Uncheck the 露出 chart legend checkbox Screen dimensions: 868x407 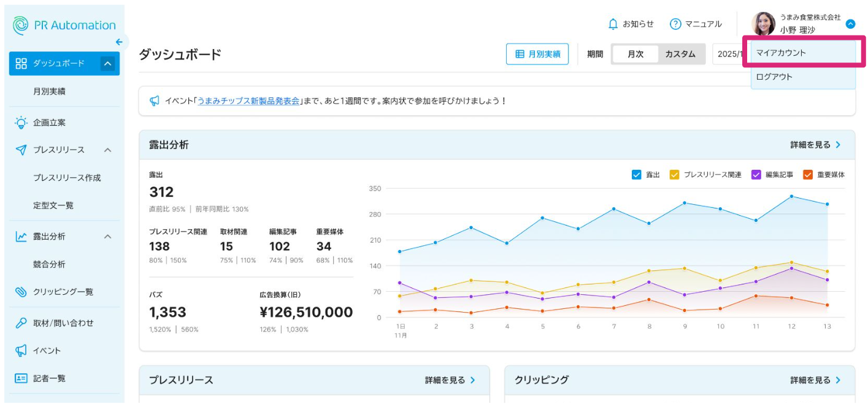pos(636,175)
